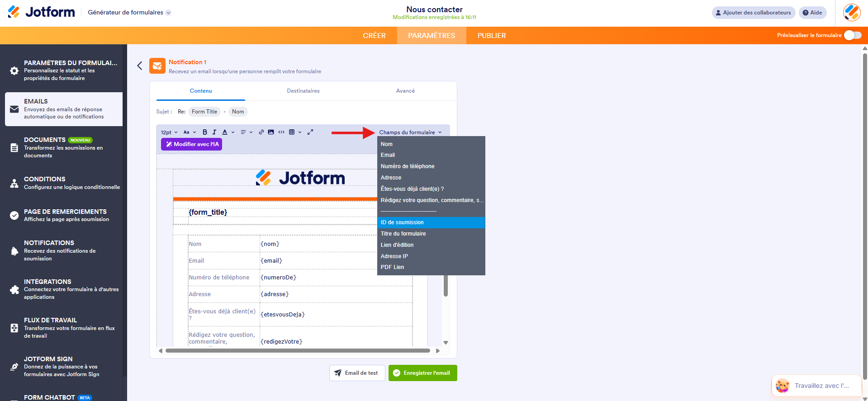
Task: Select ID de soumission option
Action: click(431, 222)
